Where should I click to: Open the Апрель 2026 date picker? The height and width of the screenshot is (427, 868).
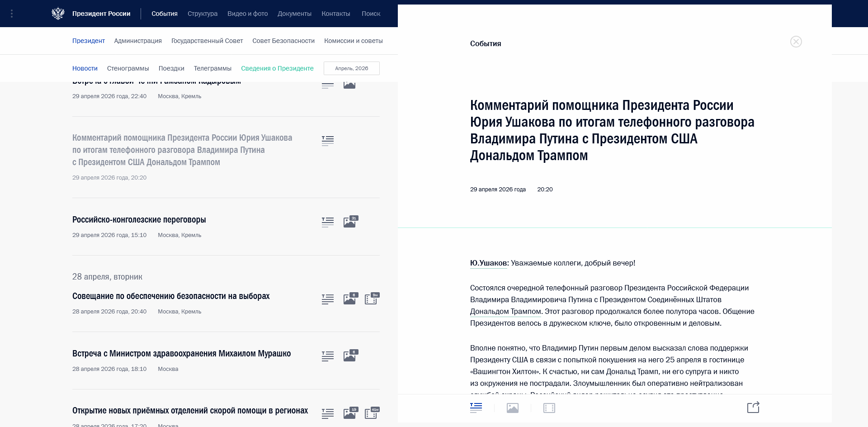pyautogui.click(x=351, y=68)
